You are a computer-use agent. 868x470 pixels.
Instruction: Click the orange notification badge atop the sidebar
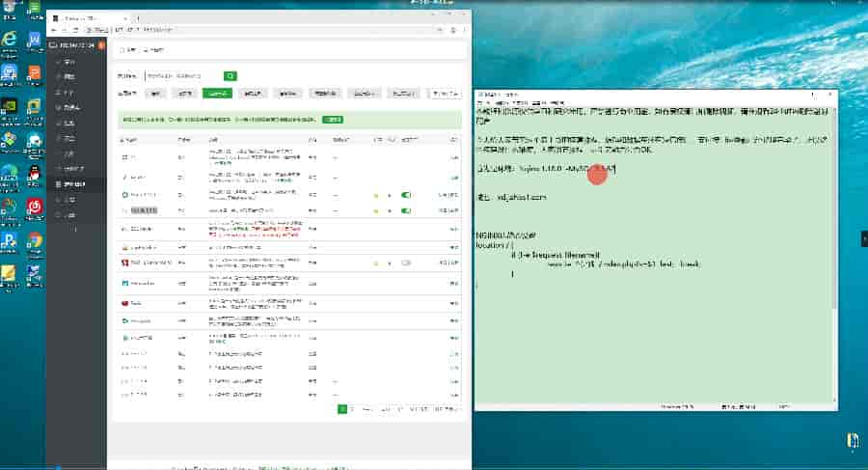pyautogui.click(x=101, y=45)
